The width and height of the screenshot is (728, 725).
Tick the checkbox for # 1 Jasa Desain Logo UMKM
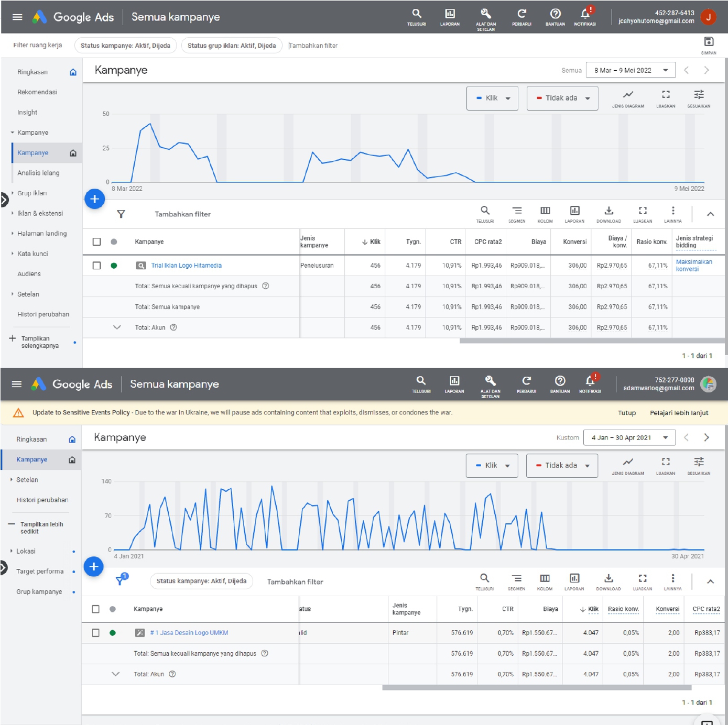(x=95, y=633)
